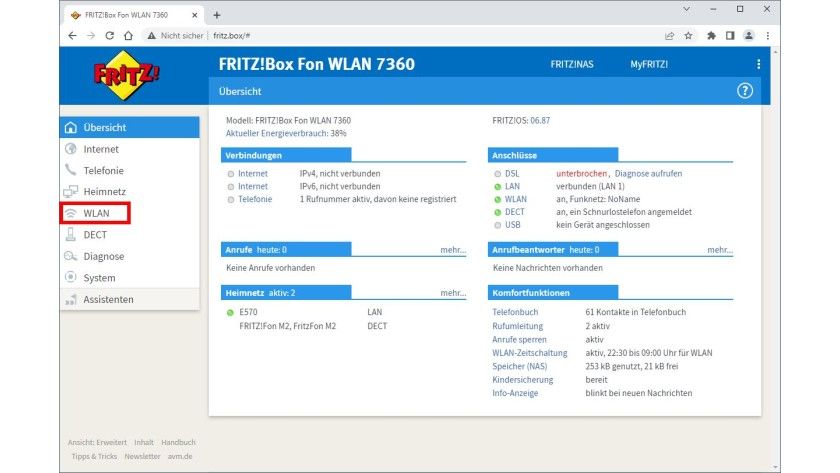Open the Kindersicherung link
This screenshot has width=840, height=473.
point(523,380)
